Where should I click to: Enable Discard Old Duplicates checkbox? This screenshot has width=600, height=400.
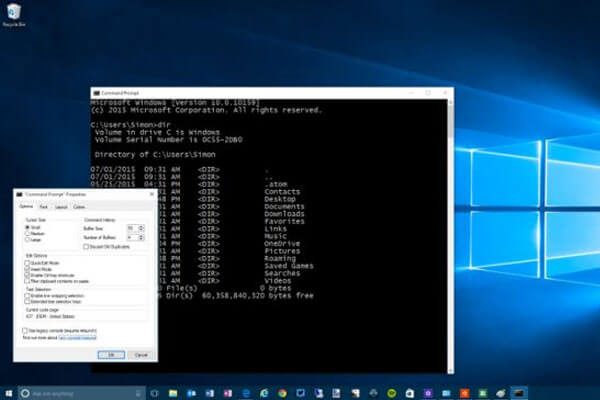point(86,247)
